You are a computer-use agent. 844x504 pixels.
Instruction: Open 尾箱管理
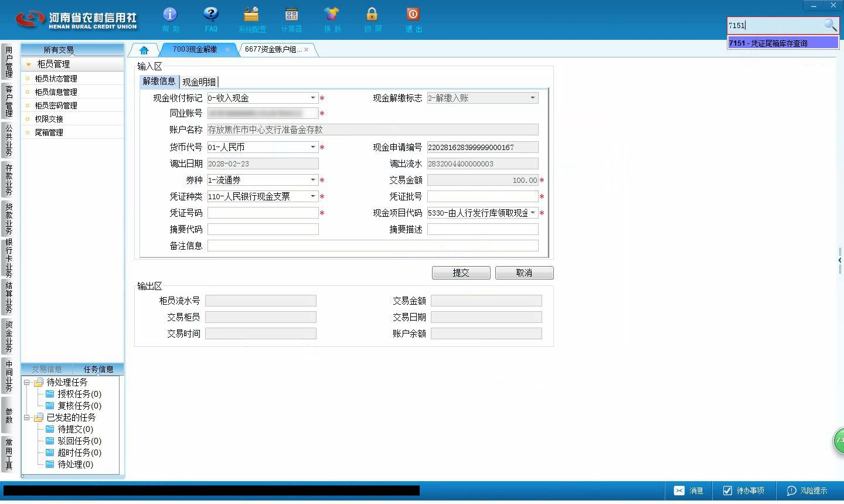49,132
